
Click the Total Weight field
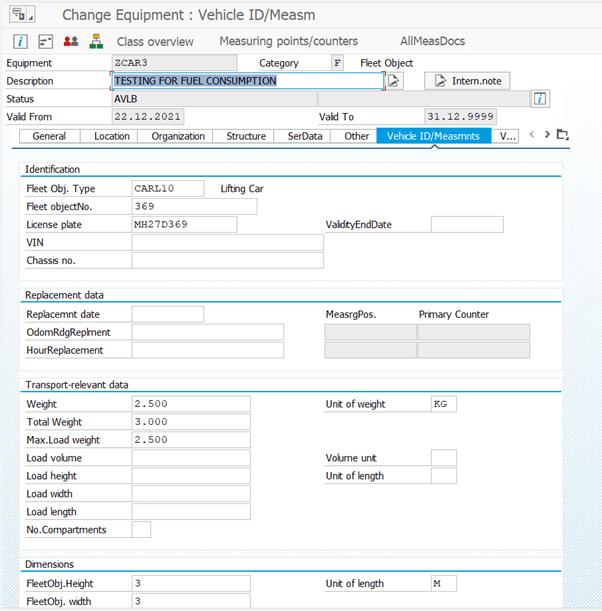(x=191, y=422)
